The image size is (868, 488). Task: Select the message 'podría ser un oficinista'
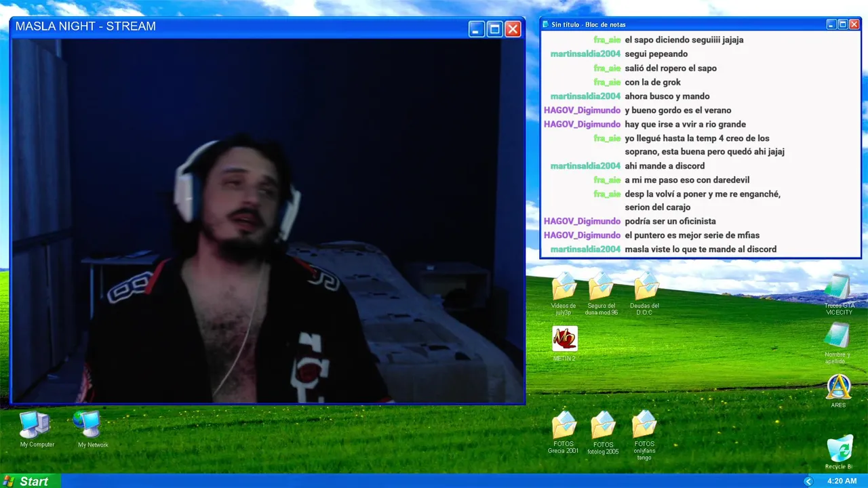point(670,222)
